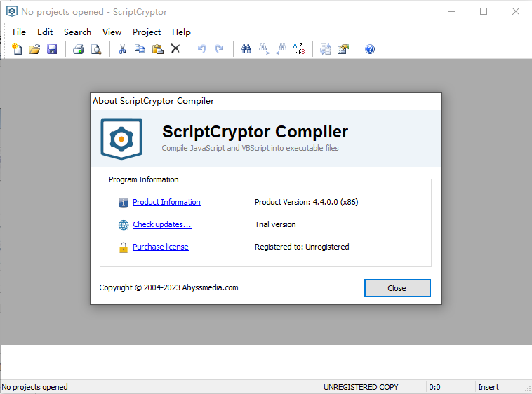Click the Copy toolbar icon
The height and width of the screenshot is (394, 532).
140,49
